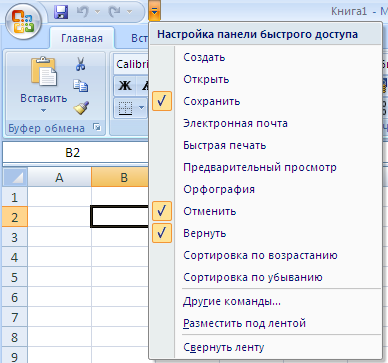388x363 pixels.
Task: Click the Paste clipboard icon
Action: [x=44, y=72]
